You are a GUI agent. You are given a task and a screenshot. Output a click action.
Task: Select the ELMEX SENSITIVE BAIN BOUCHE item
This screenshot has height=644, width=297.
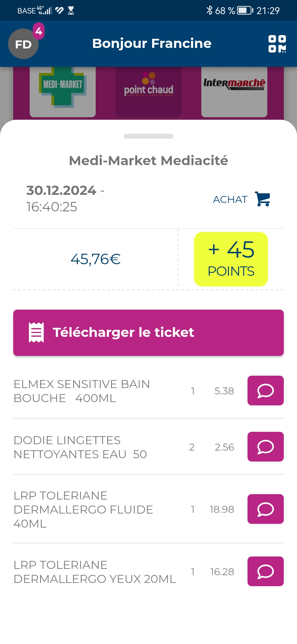[x=82, y=391]
